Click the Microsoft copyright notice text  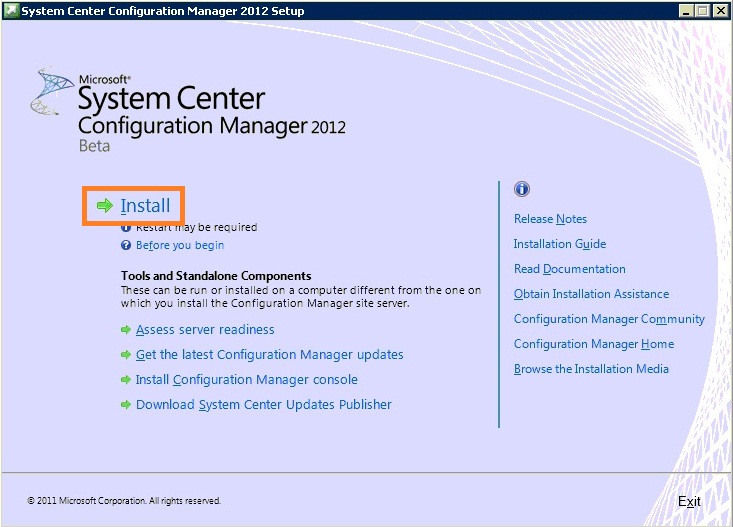coord(124,501)
